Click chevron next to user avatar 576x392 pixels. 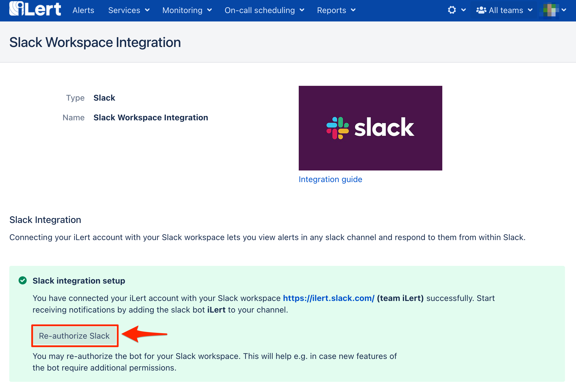(564, 10)
